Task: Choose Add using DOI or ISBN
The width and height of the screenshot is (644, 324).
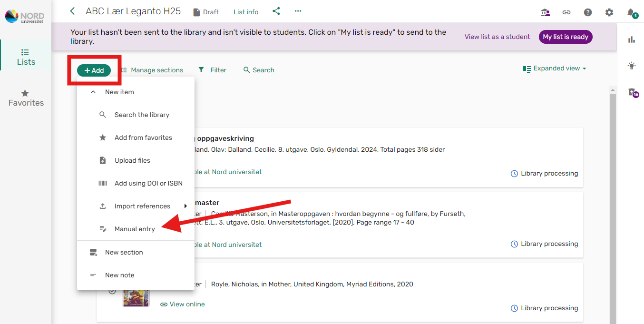Action: click(136, 183)
